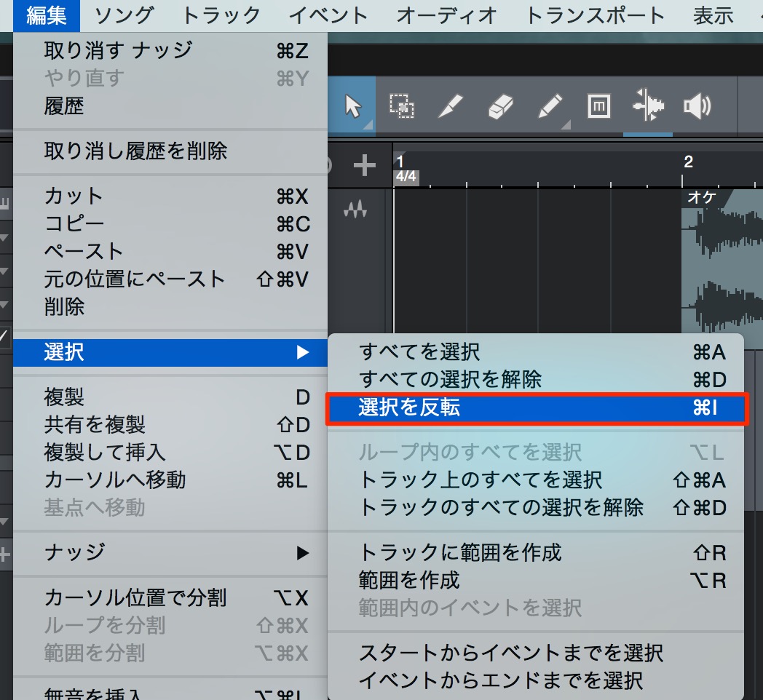Open the トラック menu
The image size is (763, 700).
[x=221, y=15]
